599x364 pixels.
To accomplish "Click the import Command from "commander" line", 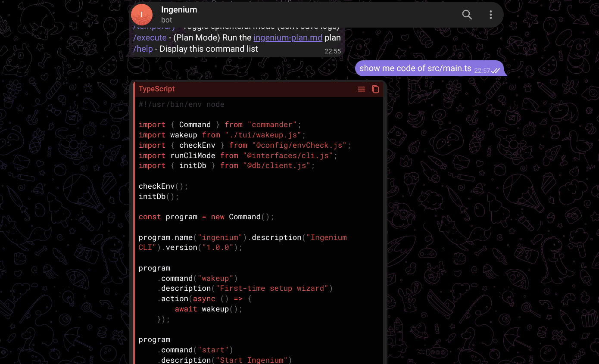I will coord(220,124).
